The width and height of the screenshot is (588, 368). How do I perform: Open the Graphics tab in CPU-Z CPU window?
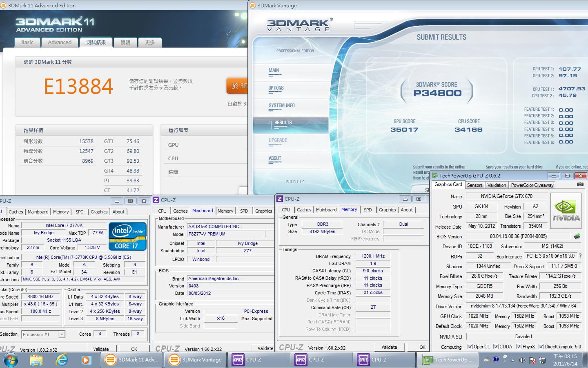(99, 212)
